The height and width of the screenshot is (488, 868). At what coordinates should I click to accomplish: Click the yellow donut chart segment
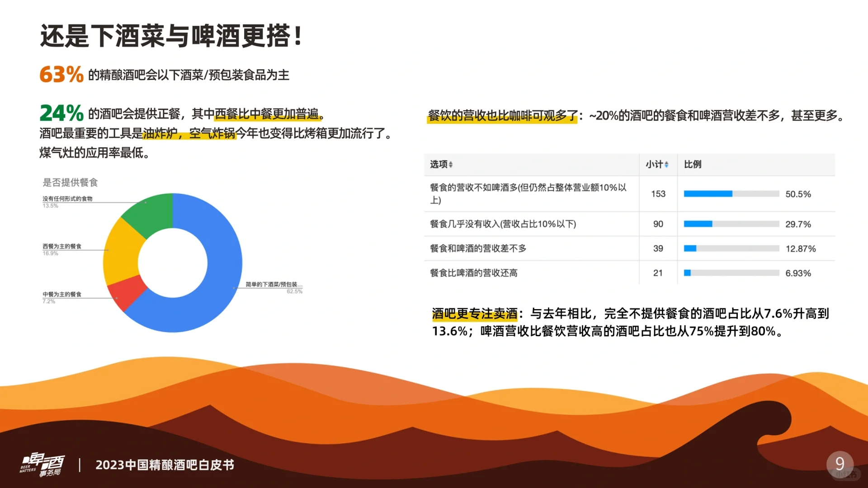pyautogui.click(x=121, y=253)
